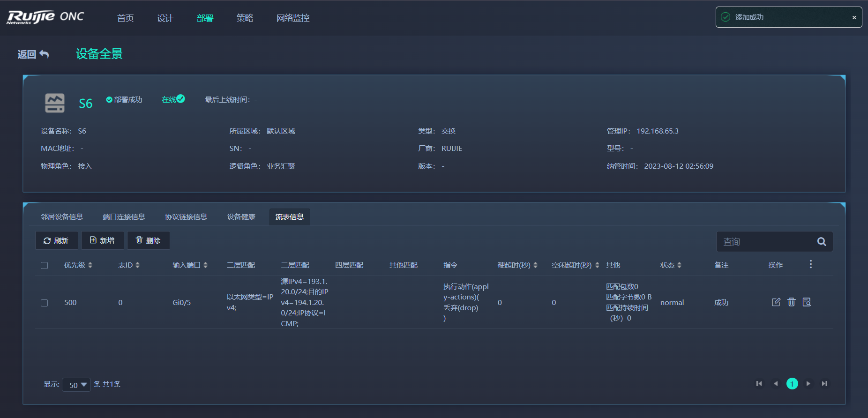The image size is (868, 418).
Task: Click the normal status cell
Action: click(672, 303)
